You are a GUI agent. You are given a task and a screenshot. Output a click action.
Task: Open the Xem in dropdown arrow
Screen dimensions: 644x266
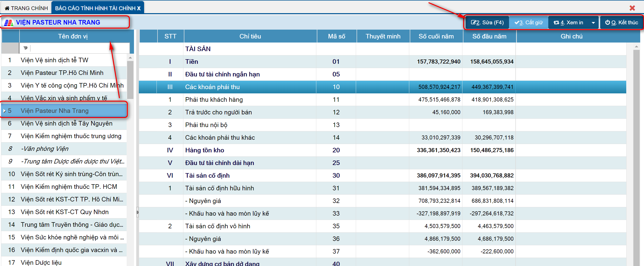point(593,23)
